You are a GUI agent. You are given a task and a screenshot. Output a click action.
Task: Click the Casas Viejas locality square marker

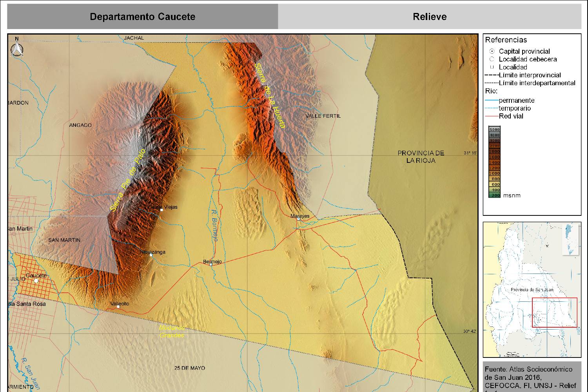161,210
